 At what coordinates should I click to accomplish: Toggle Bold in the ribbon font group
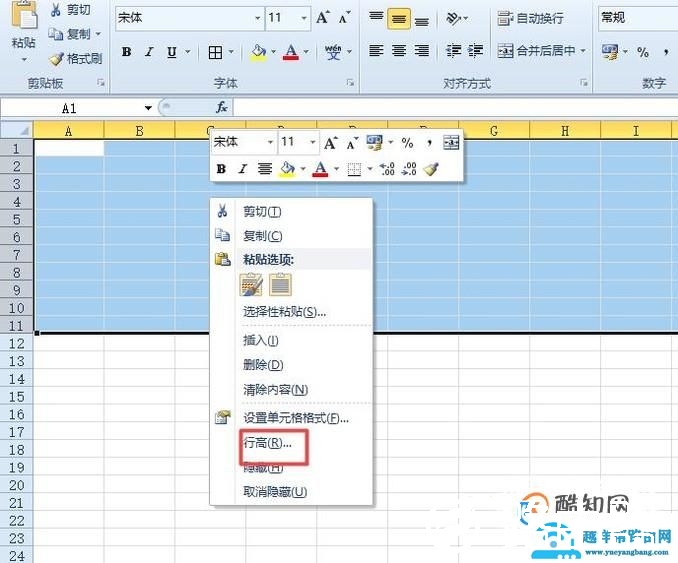coord(126,52)
